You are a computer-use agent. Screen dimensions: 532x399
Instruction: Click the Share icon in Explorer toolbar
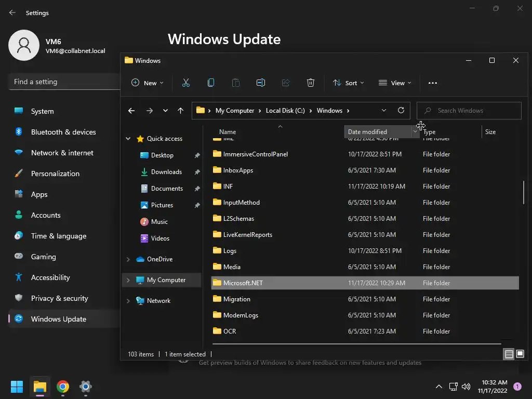(286, 83)
